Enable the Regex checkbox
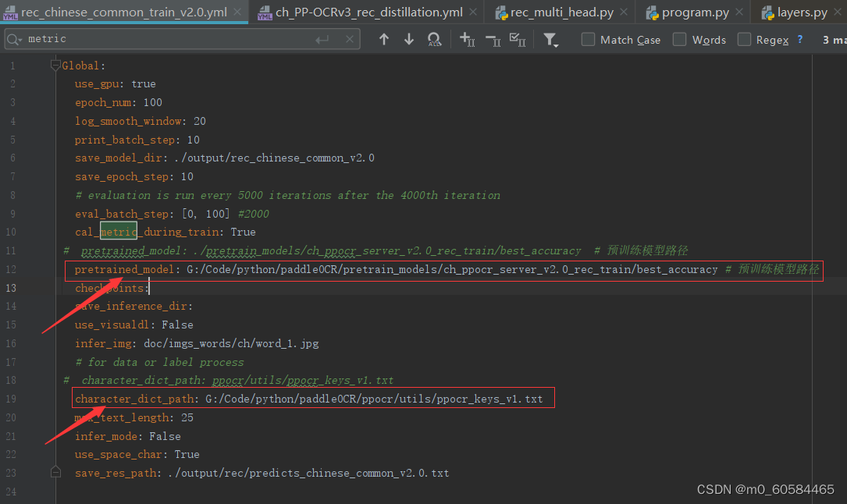This screenshot has height=504, width=847. click(743, 39)
